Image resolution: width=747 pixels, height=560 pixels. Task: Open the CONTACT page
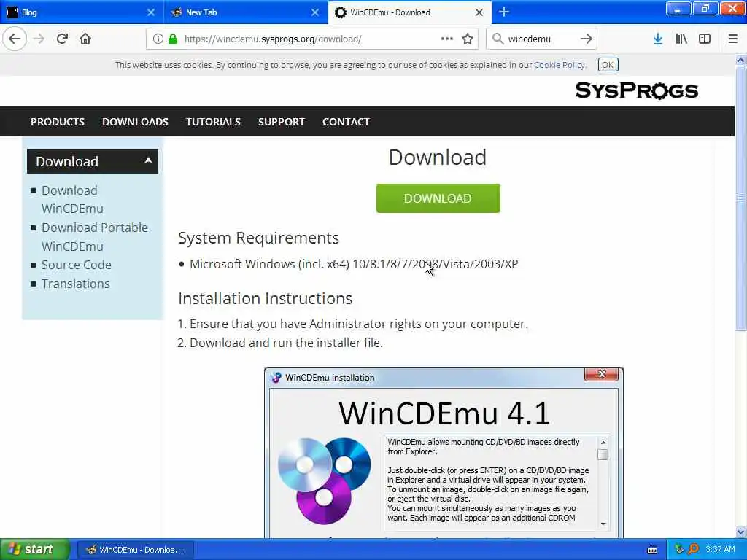point(346,122)
